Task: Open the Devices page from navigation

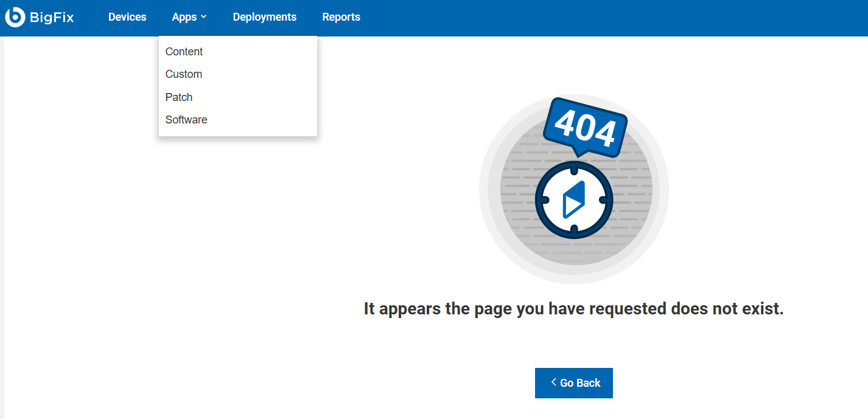Action: pyautogui.click(x=127, y=17)
